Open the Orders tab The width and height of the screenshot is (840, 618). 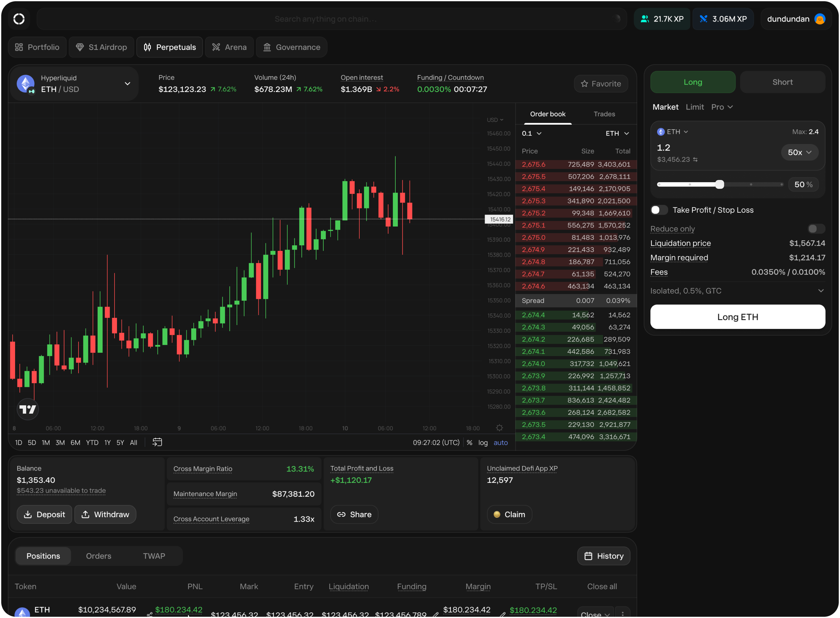point(99,556)
